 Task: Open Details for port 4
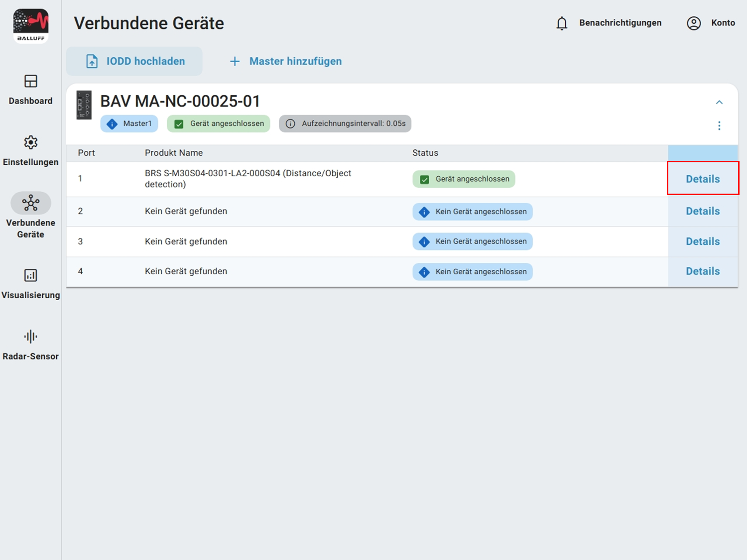tap(703, 271)
